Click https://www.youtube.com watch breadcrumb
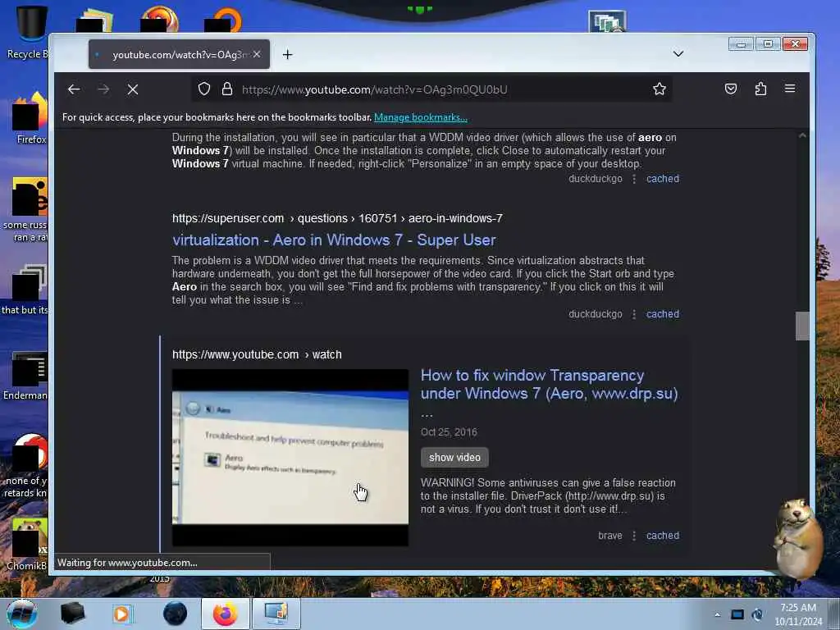This screenshot has height=630, width=840. pos(257,354)
